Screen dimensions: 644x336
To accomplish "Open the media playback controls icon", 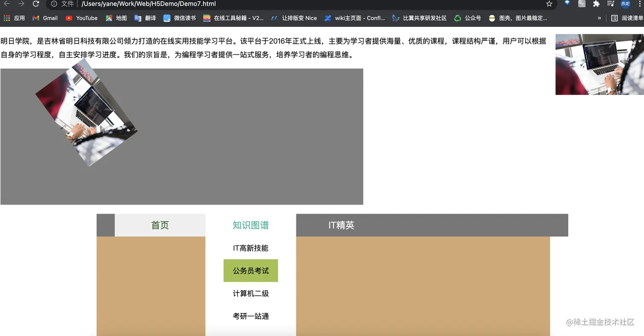I will tap(611, 4).
